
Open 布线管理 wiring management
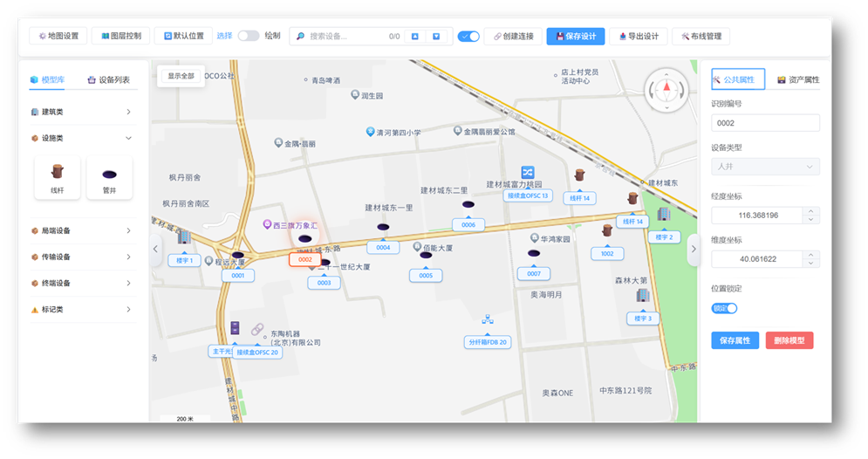point(701,37)
